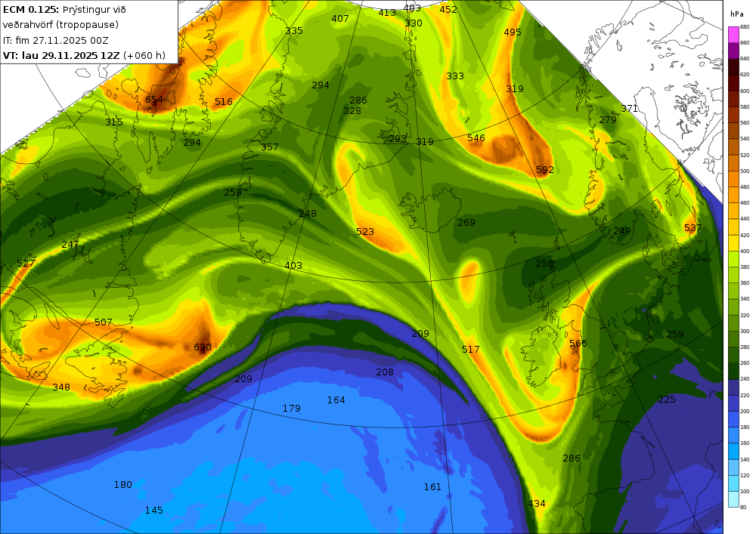Click the '180' pressure value
756x534 pixels.
(x=123, y=485)
